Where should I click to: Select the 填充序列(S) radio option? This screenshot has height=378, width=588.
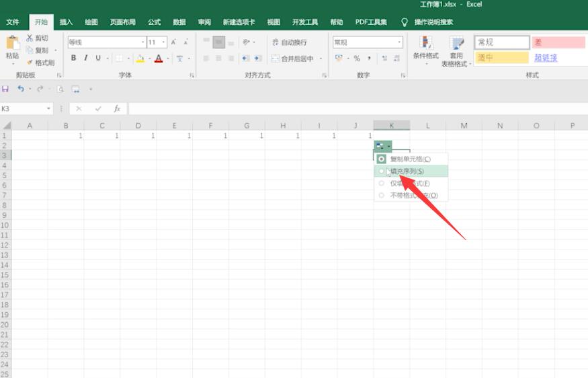point(382,171)
